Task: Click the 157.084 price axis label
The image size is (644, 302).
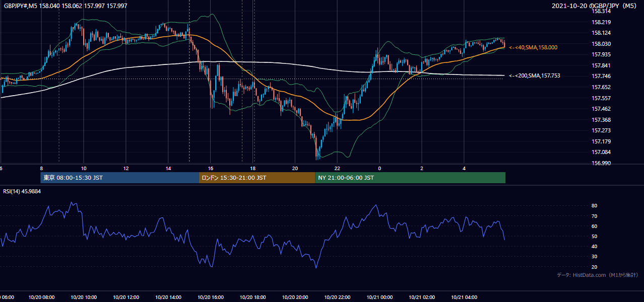Action: coord(601,152)
